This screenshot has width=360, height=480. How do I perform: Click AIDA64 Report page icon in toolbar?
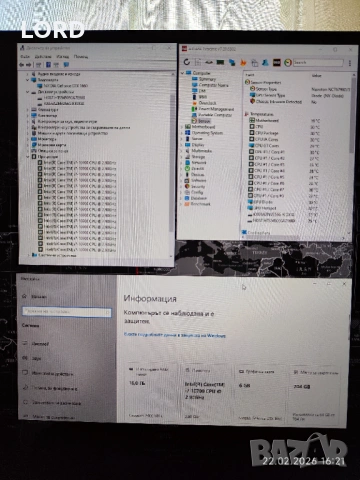pyautogui.click(x=198, y=62)
